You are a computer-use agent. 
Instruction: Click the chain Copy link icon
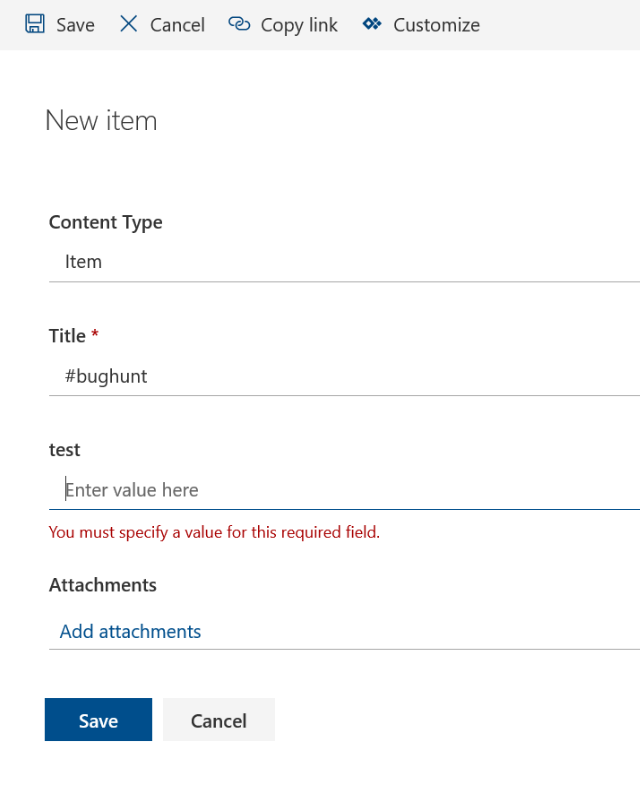click(x=239, y=24)
